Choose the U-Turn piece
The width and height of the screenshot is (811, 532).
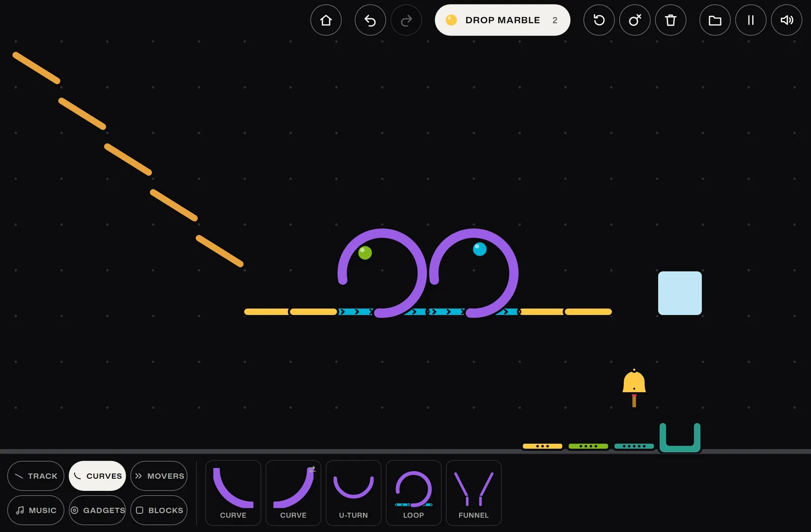[353, 493]
